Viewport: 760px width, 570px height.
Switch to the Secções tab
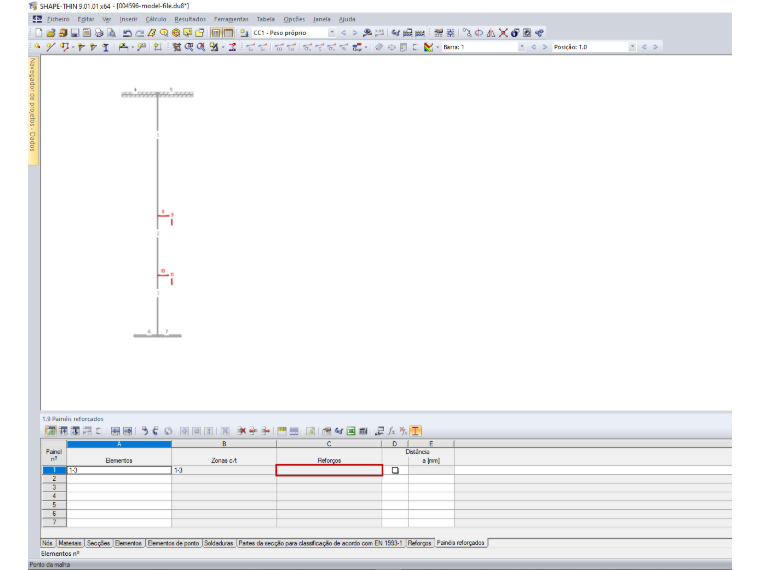98,543
